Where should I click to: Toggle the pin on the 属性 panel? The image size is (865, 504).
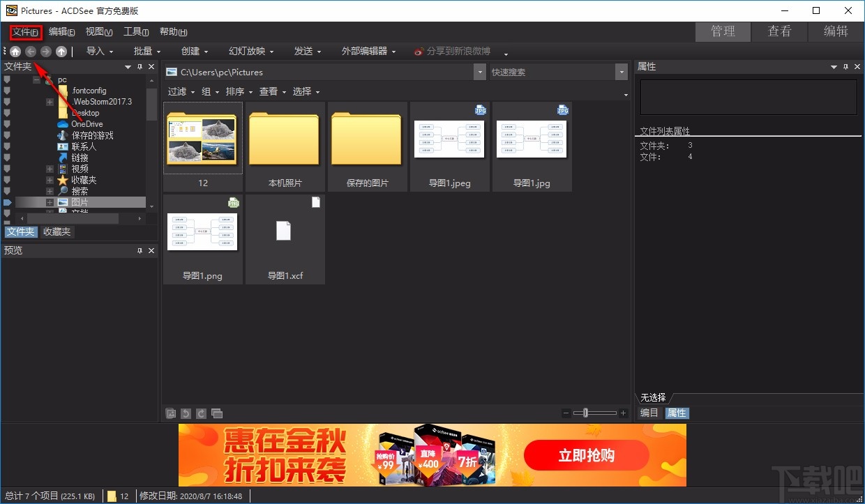[x=845, y=66]
